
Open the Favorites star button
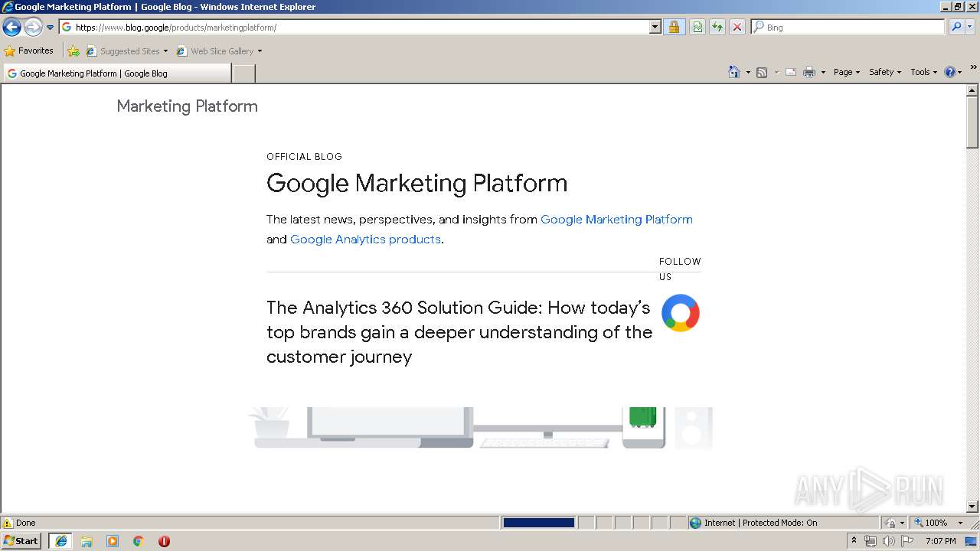tap(29, 51)
